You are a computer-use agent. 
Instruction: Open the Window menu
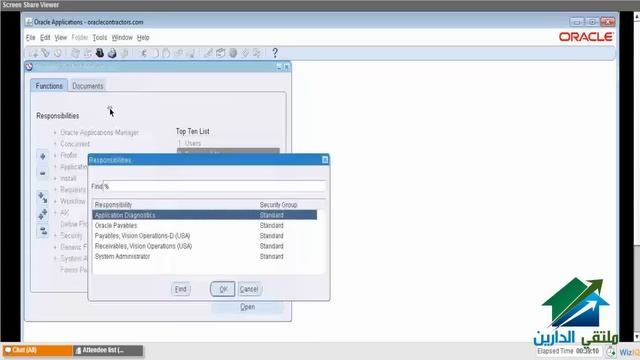pos(122,38)
